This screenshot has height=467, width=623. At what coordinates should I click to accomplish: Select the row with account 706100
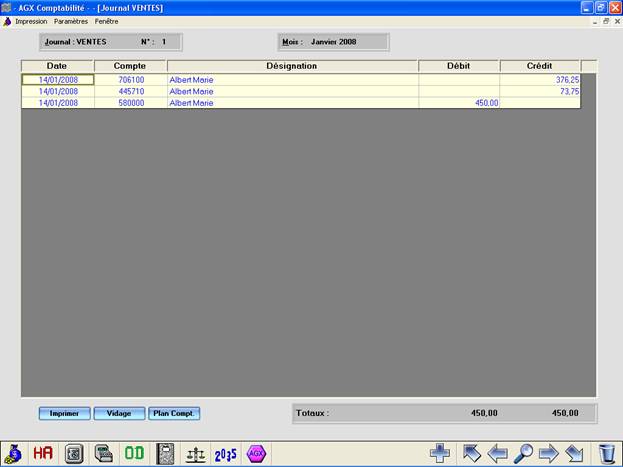(x=130, y=79)
